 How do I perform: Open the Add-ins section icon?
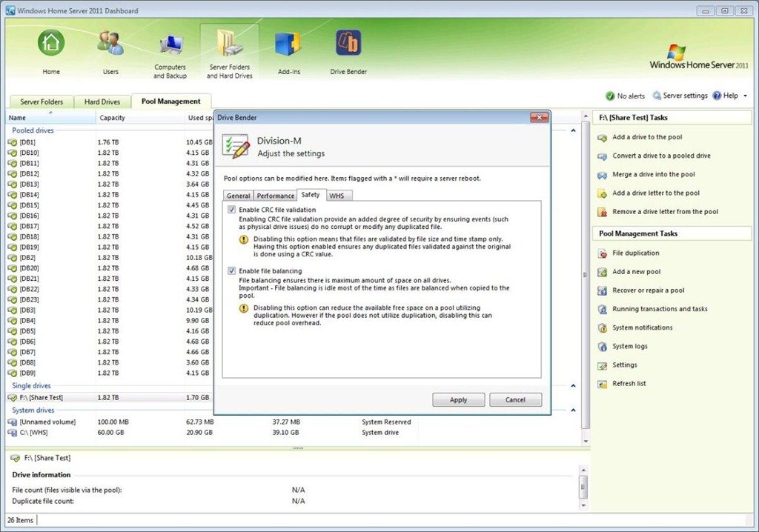click(x=288, y=44)
